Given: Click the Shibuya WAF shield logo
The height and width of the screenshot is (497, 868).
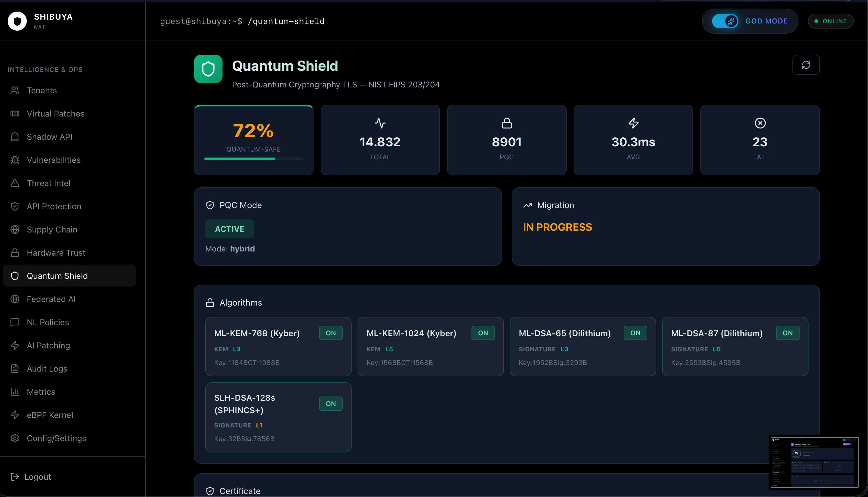Looking at the screenshot, I should [17, 21].
